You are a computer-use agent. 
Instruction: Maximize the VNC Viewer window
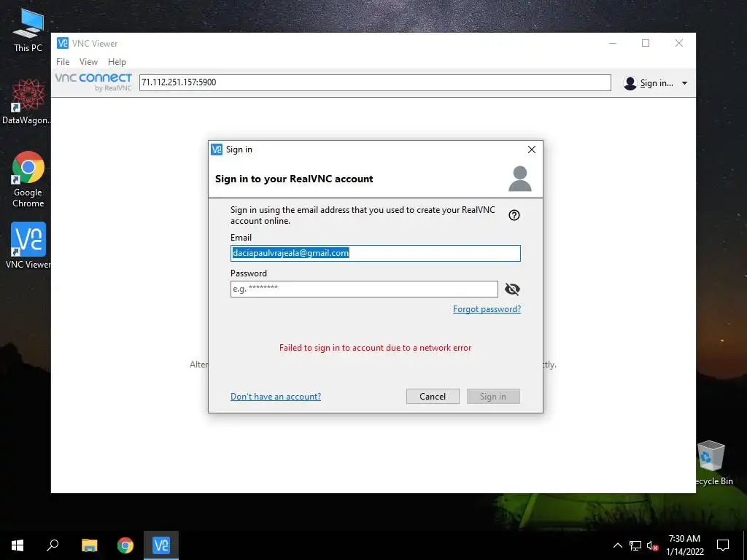pos(646,43)
